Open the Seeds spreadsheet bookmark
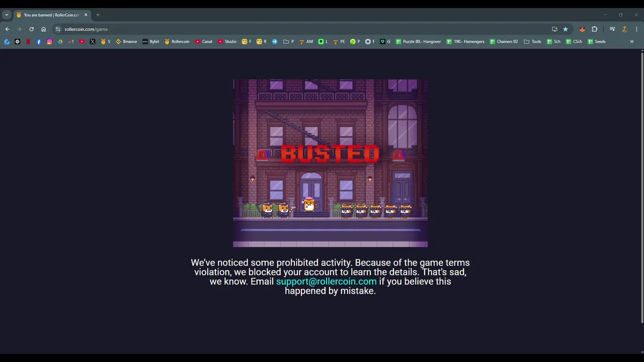 pos(597,42)
